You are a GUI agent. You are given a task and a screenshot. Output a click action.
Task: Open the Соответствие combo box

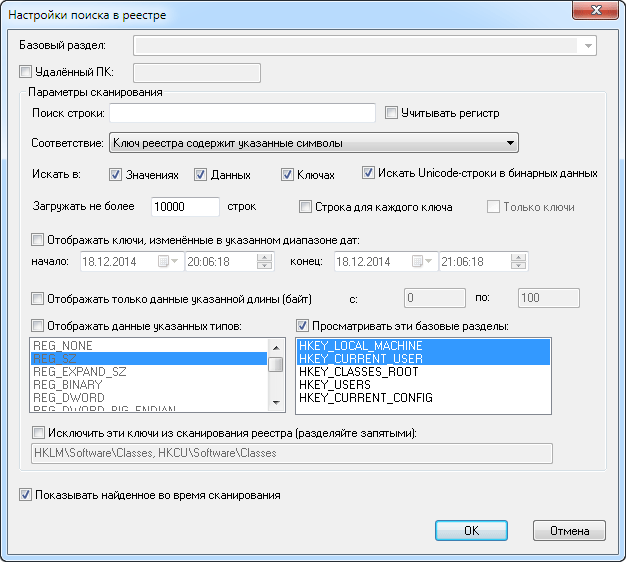coord(314,143)
